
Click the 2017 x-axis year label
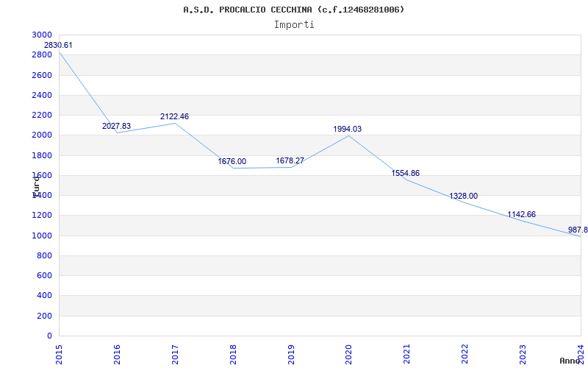(175, 355)
